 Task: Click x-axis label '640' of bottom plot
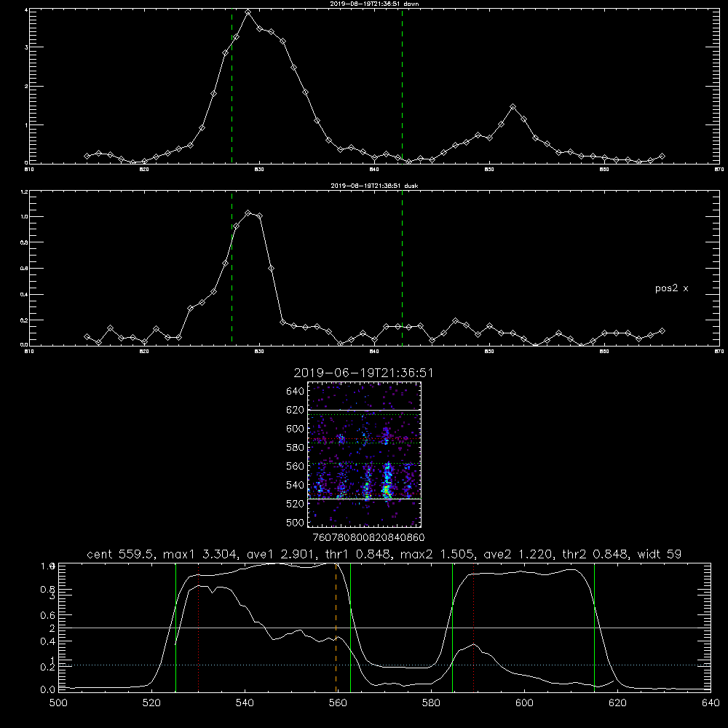point(711,703)
